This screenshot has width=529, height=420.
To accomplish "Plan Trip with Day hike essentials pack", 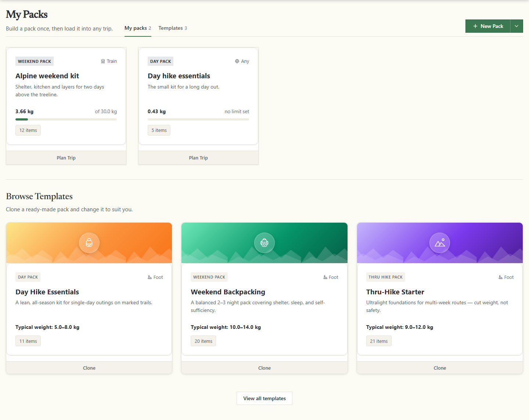I will [198, 158].
